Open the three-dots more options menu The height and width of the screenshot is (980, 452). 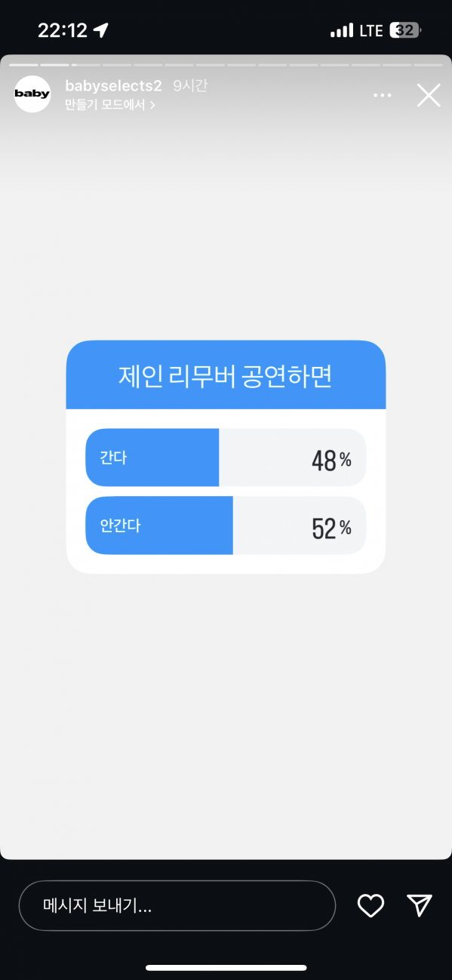383,95
